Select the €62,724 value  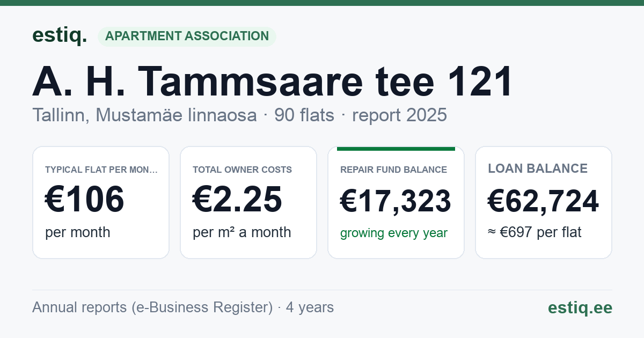pos(543,202)
